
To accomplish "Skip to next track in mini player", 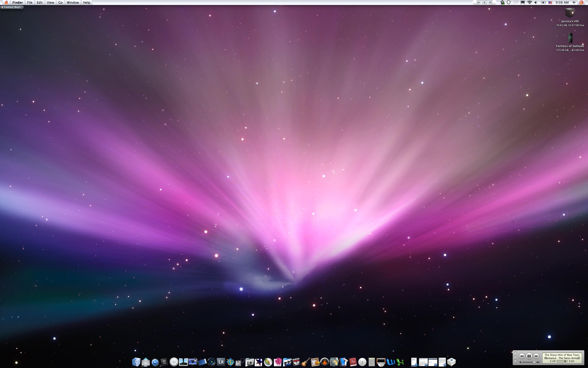I will tap(536, 356).
